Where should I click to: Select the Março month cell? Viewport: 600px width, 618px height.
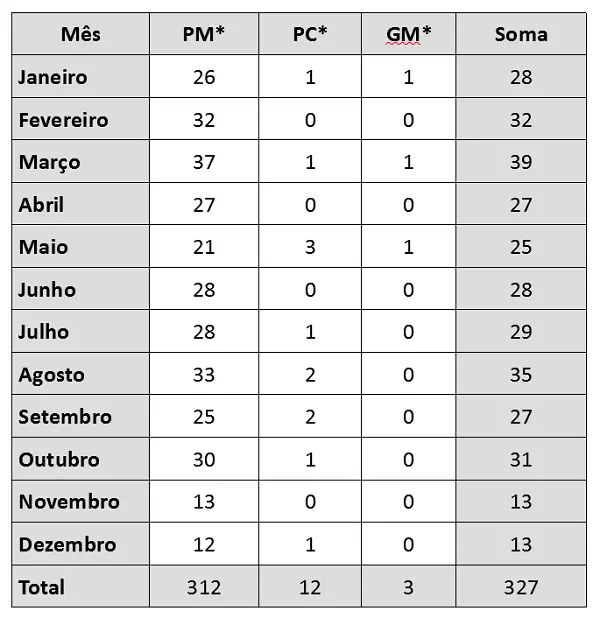point(50,162)
